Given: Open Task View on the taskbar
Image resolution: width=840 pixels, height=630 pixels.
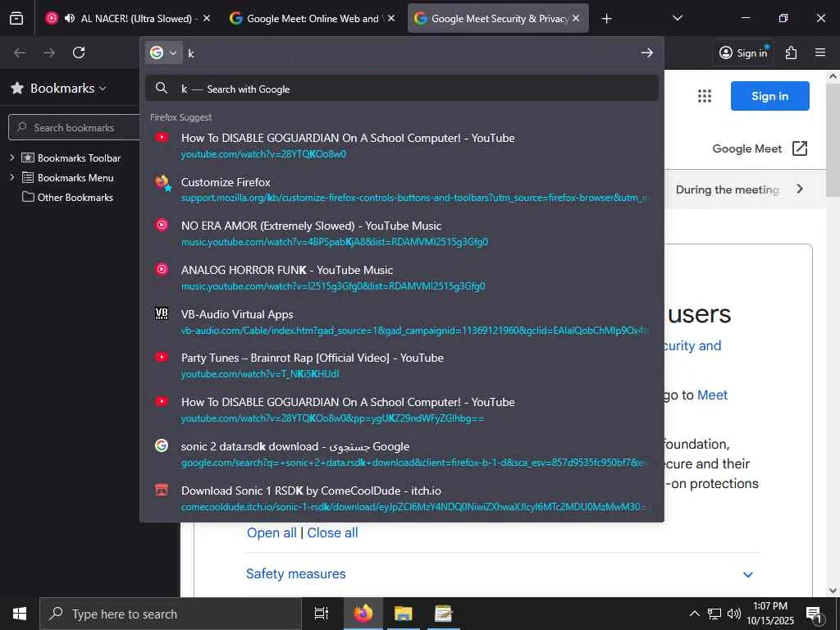Looking at the screenshot, I should (x=322, y=614).
